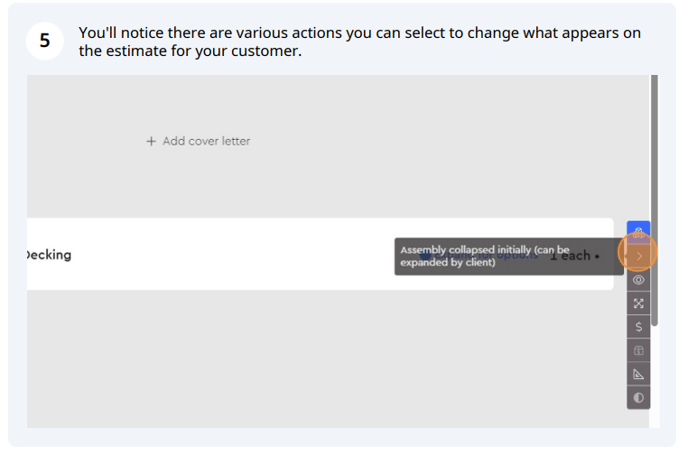Toggle the eye visibility icon
The image size is (688, 455).
click(x=638, y=280)
